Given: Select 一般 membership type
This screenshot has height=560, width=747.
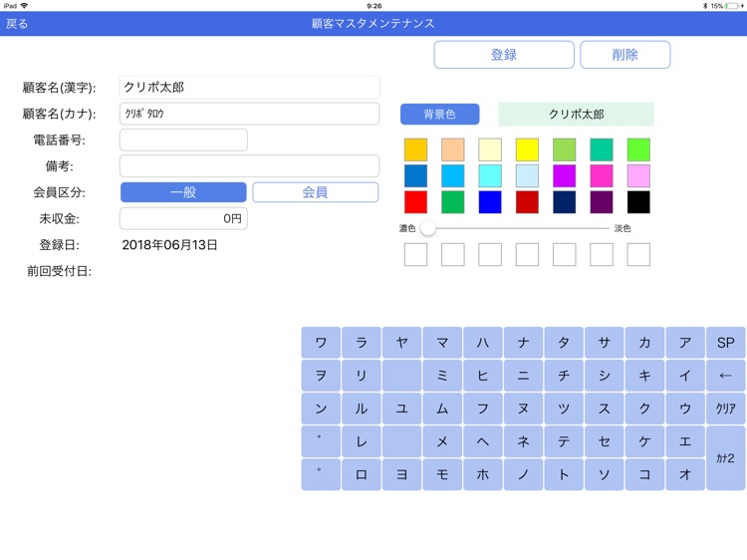Looking at the screenshot, I should pyautogui.click(x=183, y=192).
